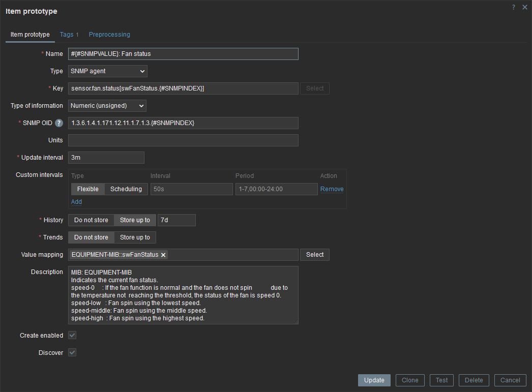Switch to the Tags tab
The width and height of the screenshot is (532, 392).
pyautogui.click(x=69, y=35)
